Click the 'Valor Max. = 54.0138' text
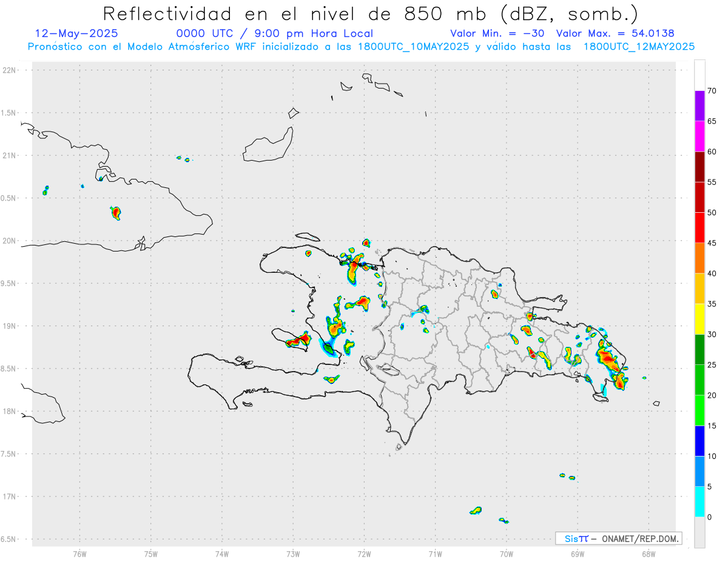This screenshot has height=562, width=728. (x=615, y=33)
